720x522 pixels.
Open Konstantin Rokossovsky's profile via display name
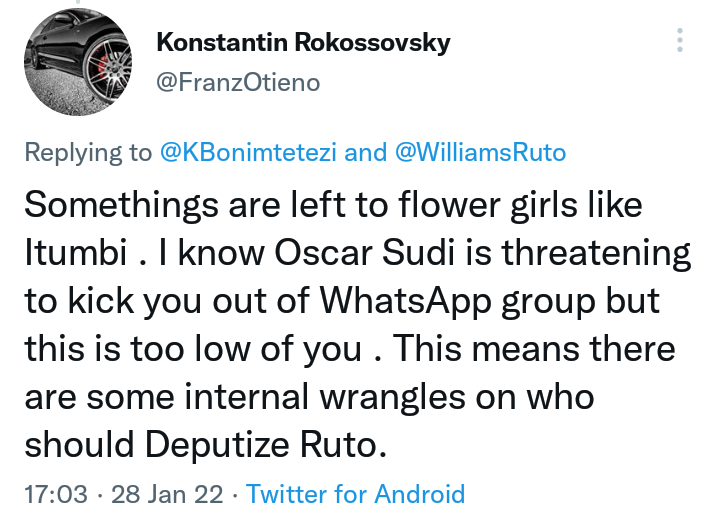[304, 42]
